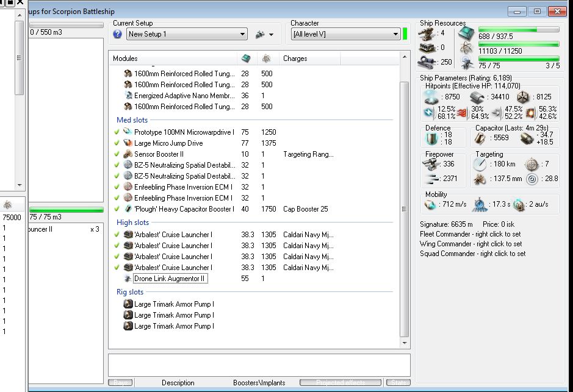This screenshot has height=392, width=573.
Task: Toggle the 'Plough' Heavy Capacitor Booster I checkmark
Action: point(117,208)
